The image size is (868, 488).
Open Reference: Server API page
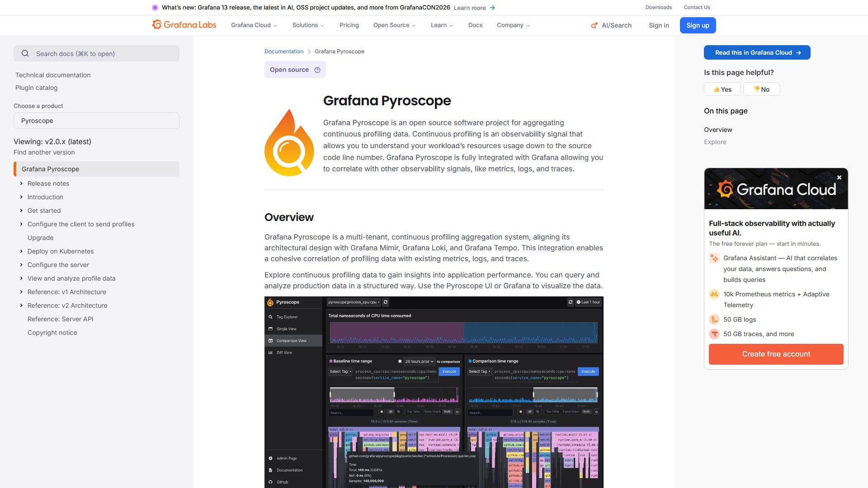click(x=60, y=319)
